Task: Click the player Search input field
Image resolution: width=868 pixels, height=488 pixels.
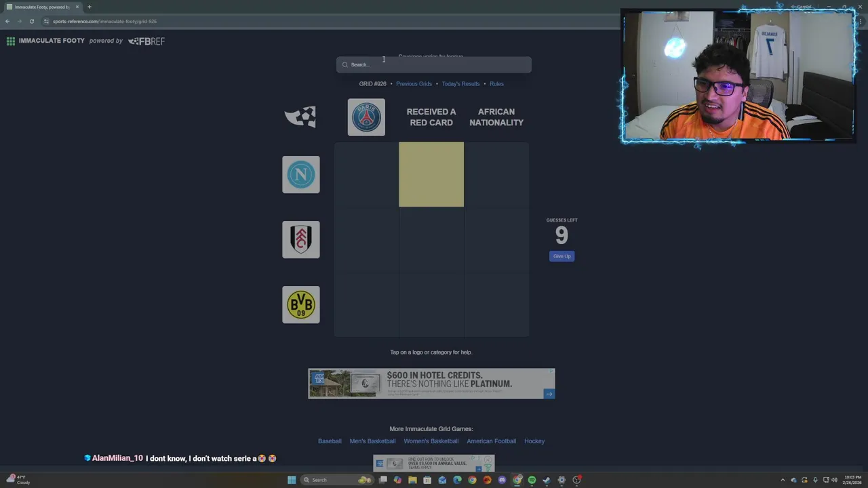Action: tap(434, 65)
